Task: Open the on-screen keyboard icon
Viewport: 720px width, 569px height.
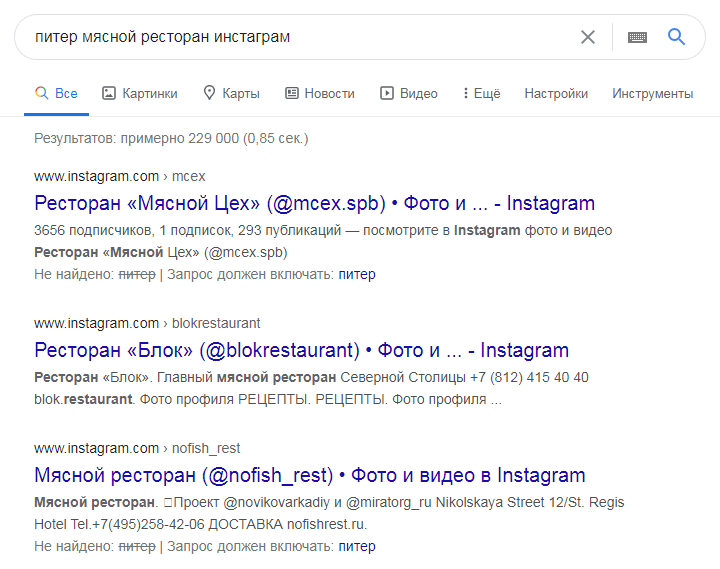Action: [637, 37]
